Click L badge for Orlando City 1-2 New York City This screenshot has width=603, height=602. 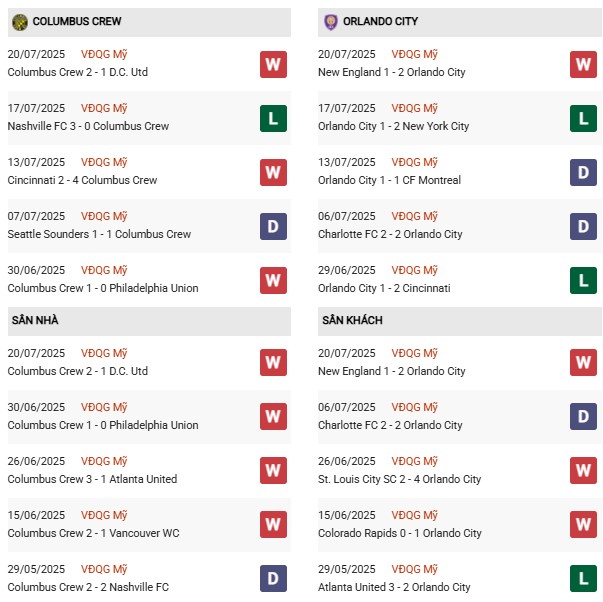coord(584,118)
